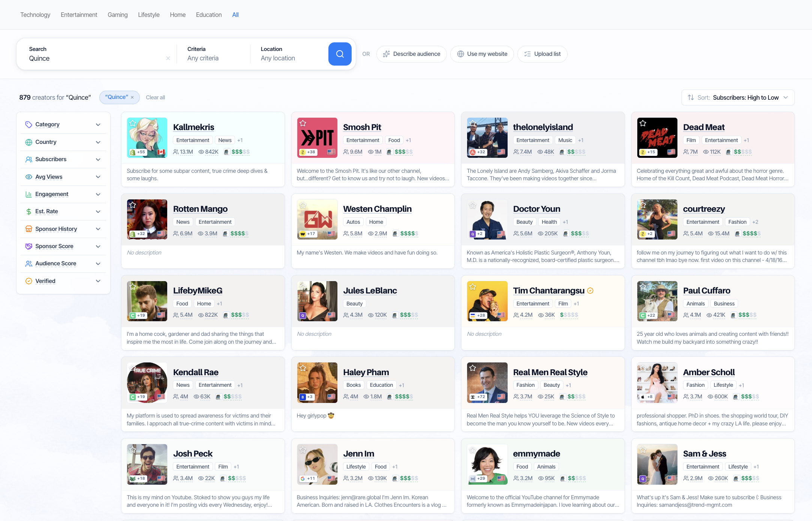Select the All tab
The image size is (812, 521).
tap(235, 15)
